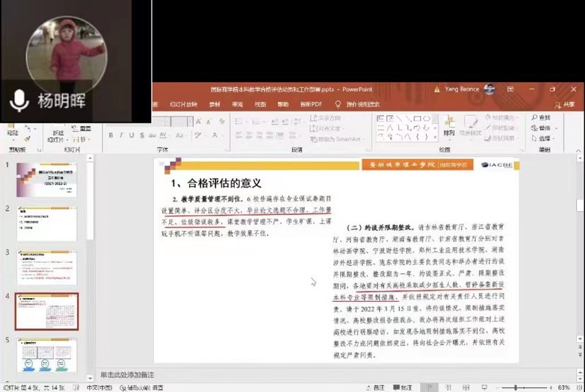Toggle bold formatting with B button
The width and height of the screenshot is (585, 392).
(111, 136)
